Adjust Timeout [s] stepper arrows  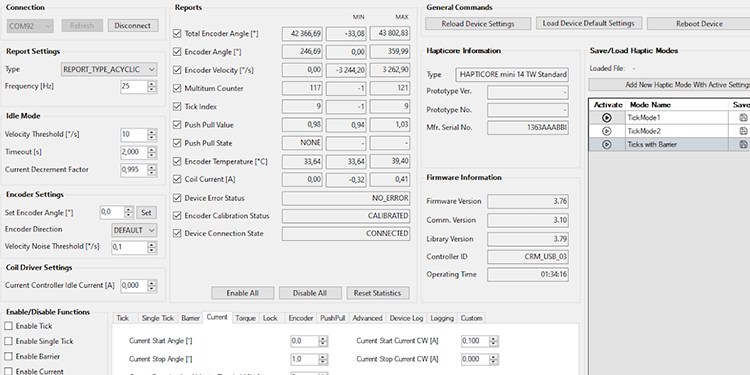click(152, 152)
